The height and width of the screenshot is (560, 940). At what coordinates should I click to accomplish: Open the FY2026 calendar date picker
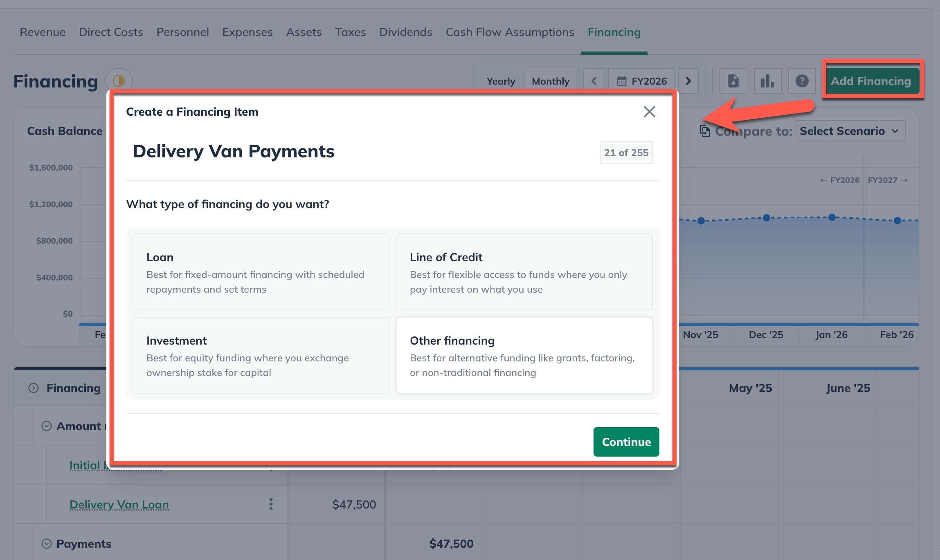click(641, 81)
